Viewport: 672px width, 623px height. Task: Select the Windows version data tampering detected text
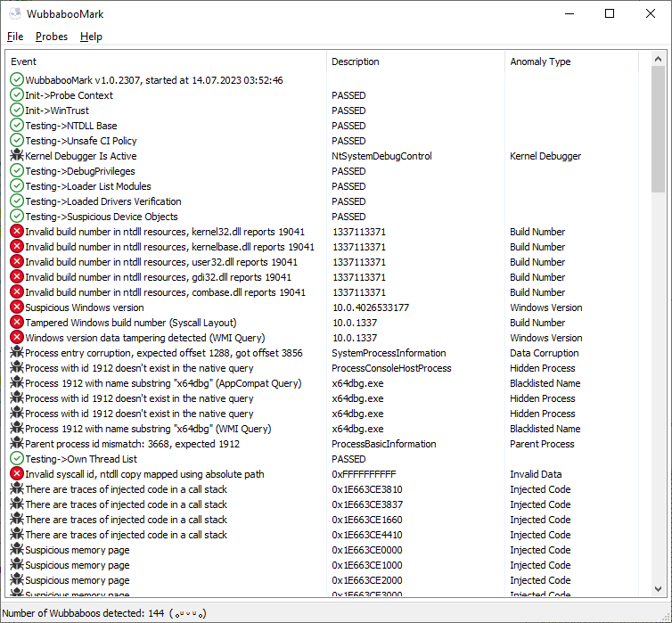(x=145, y=338)
